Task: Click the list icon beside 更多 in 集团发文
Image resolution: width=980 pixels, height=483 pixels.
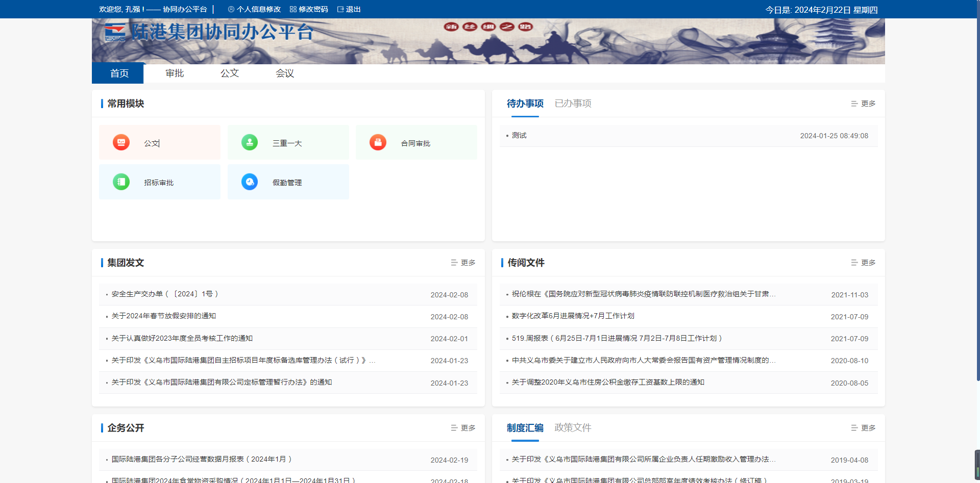Action: pos(454,263)
